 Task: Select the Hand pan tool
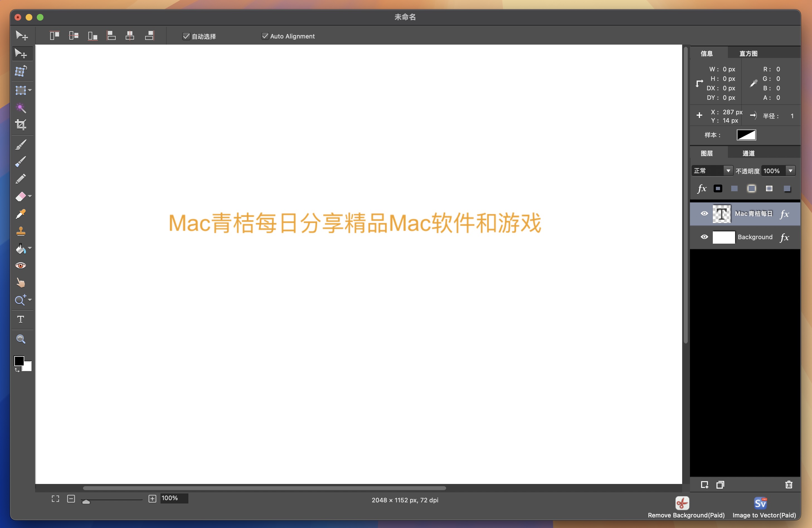pyautogui.click(x=21, y=283)
